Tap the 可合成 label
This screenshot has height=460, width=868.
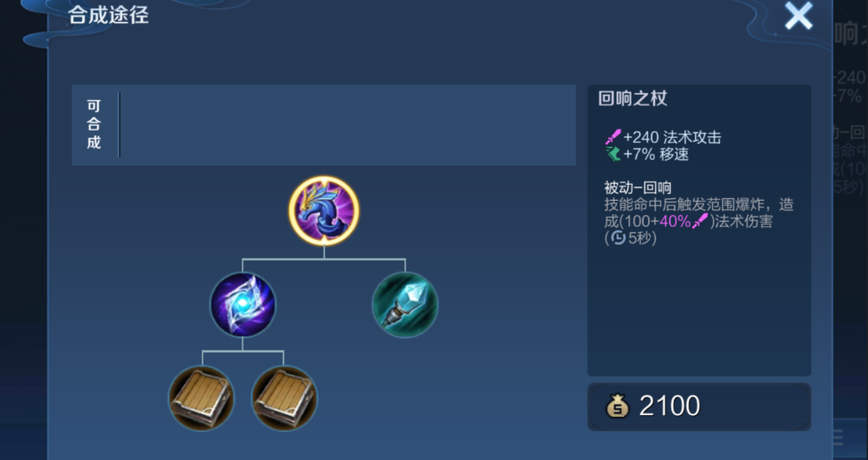point(93,124)
